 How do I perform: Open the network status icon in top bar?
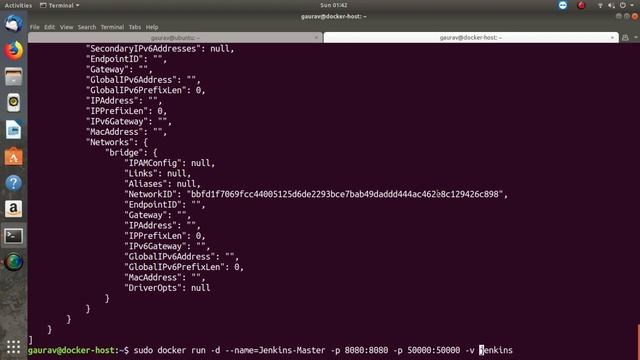600,5
